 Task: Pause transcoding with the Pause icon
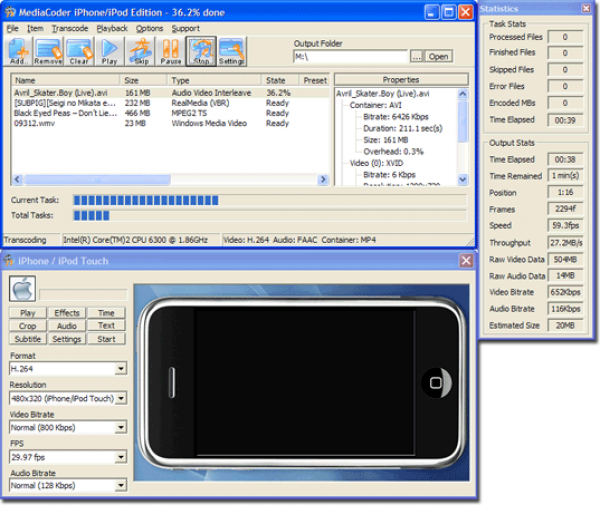(171, 50)
